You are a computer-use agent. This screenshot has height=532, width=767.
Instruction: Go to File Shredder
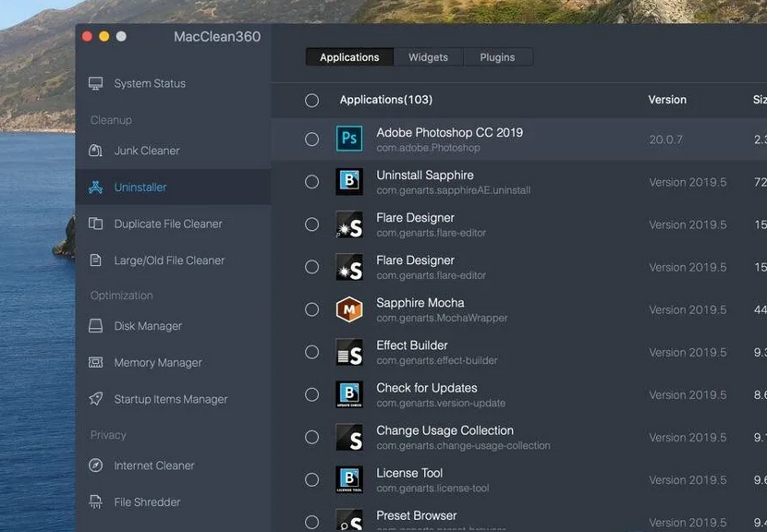coord(147,502)
